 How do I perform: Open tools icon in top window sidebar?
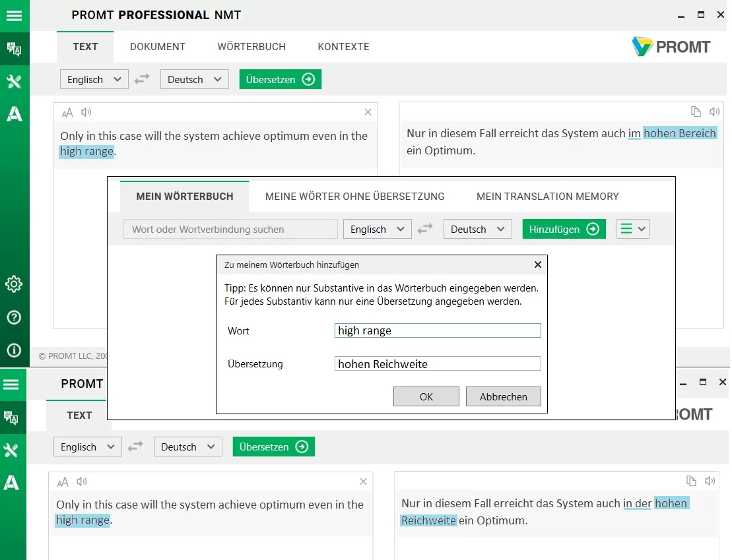pos(14,81)
